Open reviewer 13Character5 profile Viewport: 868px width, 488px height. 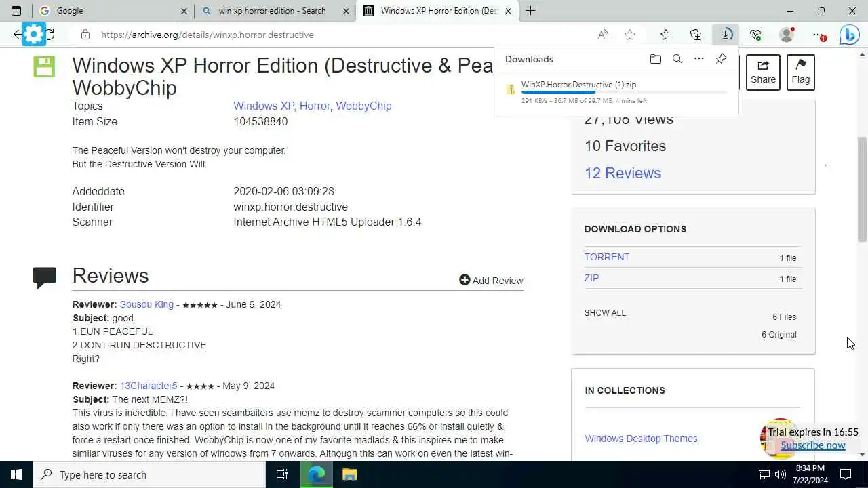[x=149, y=386]
